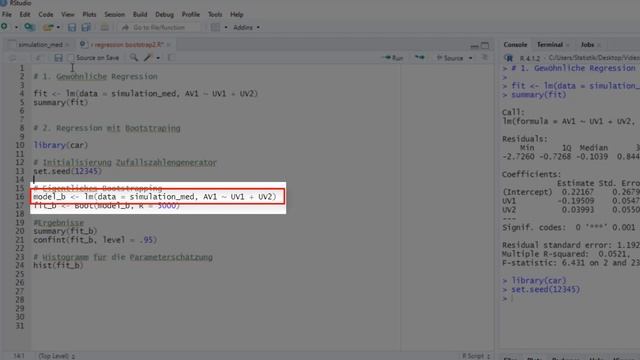Open the Session menu
The image size is (640, 360).
pyautogui.click(x=114, y=14)
